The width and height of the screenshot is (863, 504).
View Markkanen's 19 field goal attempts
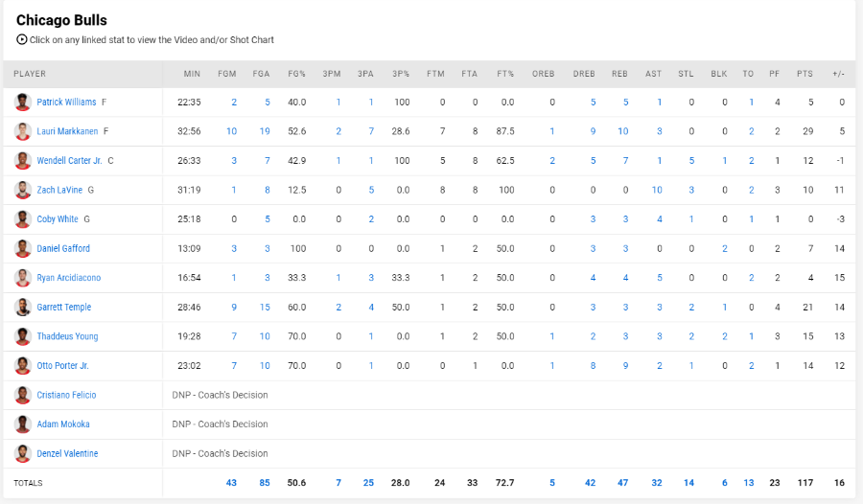coord(265,131)
